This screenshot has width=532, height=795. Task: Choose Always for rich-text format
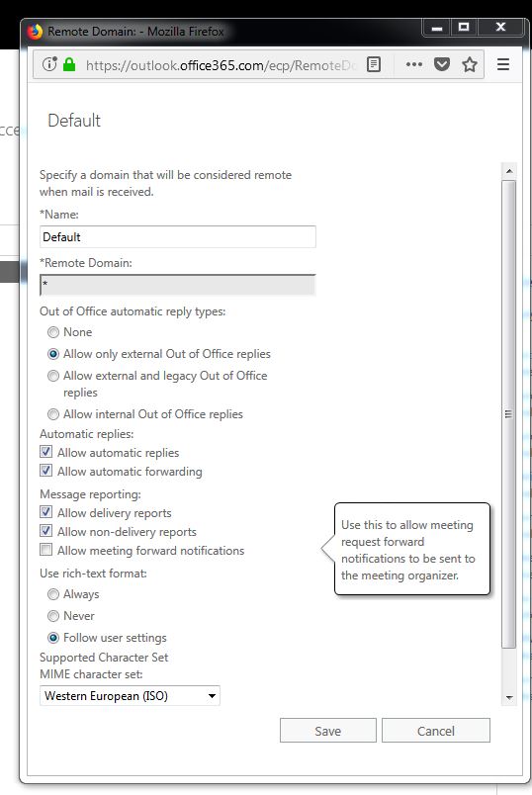coord(53,594)
